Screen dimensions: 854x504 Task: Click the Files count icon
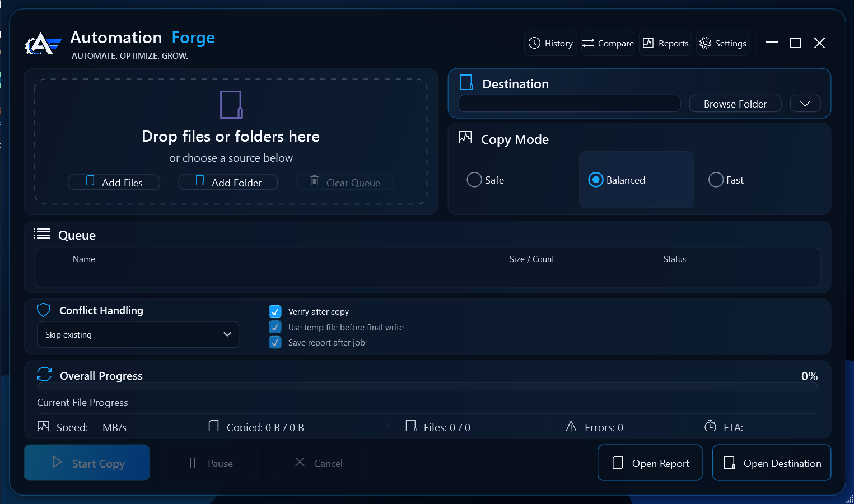pyautogui.click(x=411, y=426)
